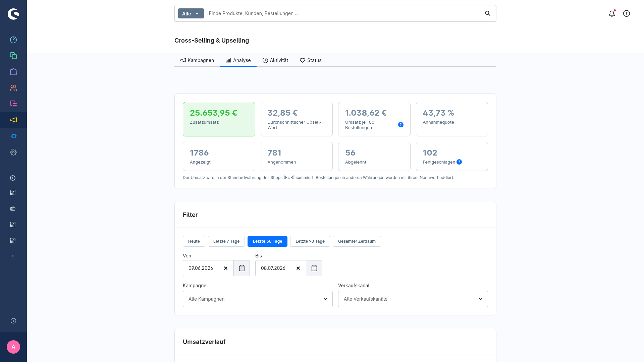Clear the Von date 09.06.2026
The width and height of the screenshot is (644, 362).
pos(226,268)
